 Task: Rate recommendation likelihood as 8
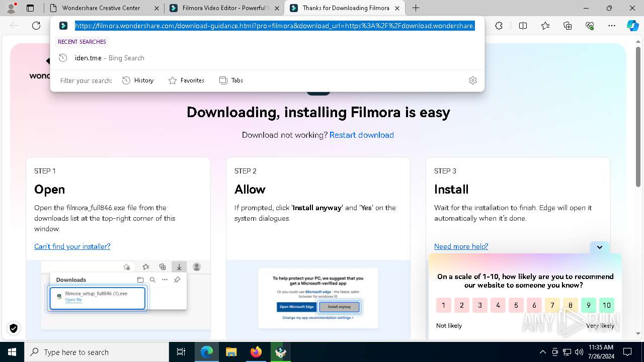(570, 305)
